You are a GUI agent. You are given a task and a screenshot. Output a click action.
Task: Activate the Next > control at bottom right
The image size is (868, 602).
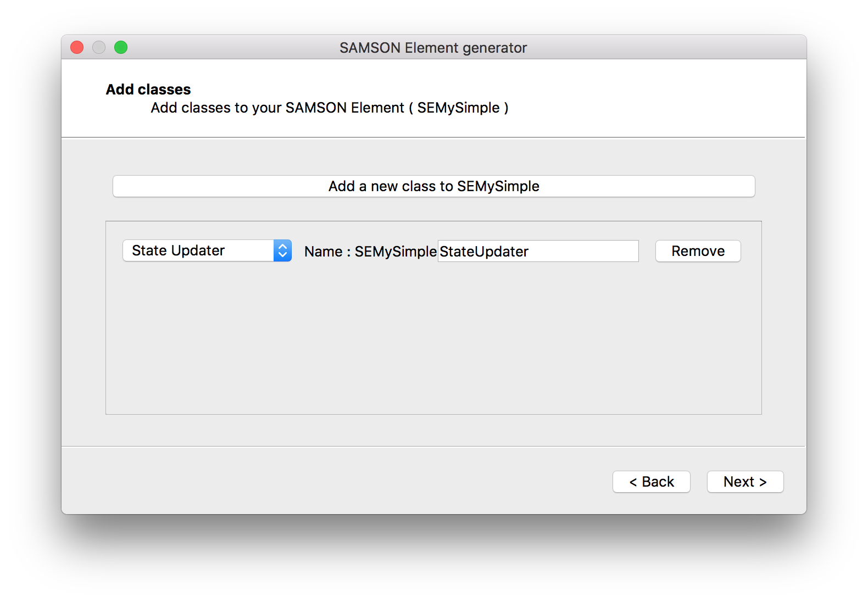pyautogui.click(x=745, y=482)
